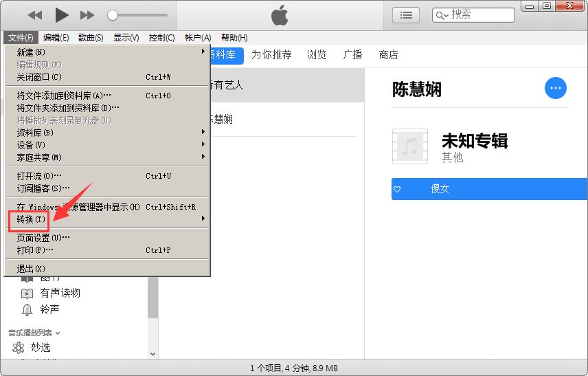The image size is (588, 376).
Task: Expand the 转换(T) submenu
Action: [32, 219]
